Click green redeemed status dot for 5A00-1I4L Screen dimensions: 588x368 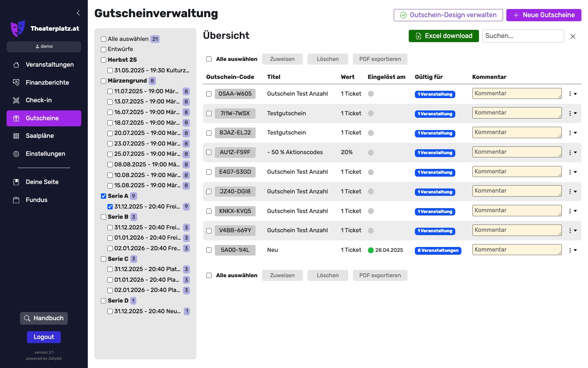click(371, 250)
